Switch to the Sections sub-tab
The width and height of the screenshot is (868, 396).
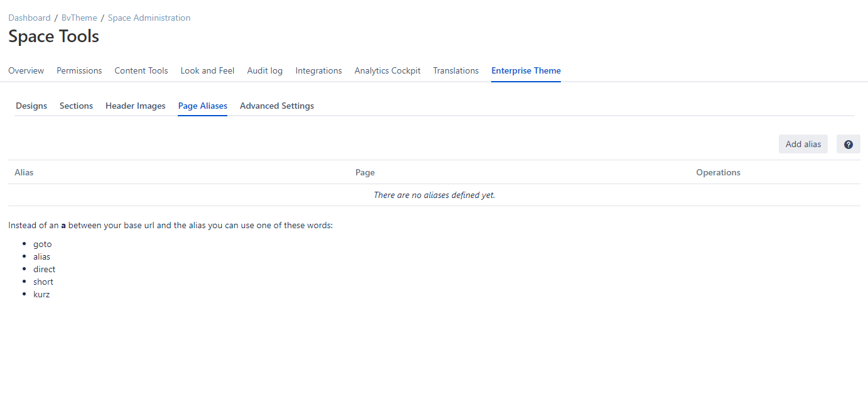tap(76, 106)
